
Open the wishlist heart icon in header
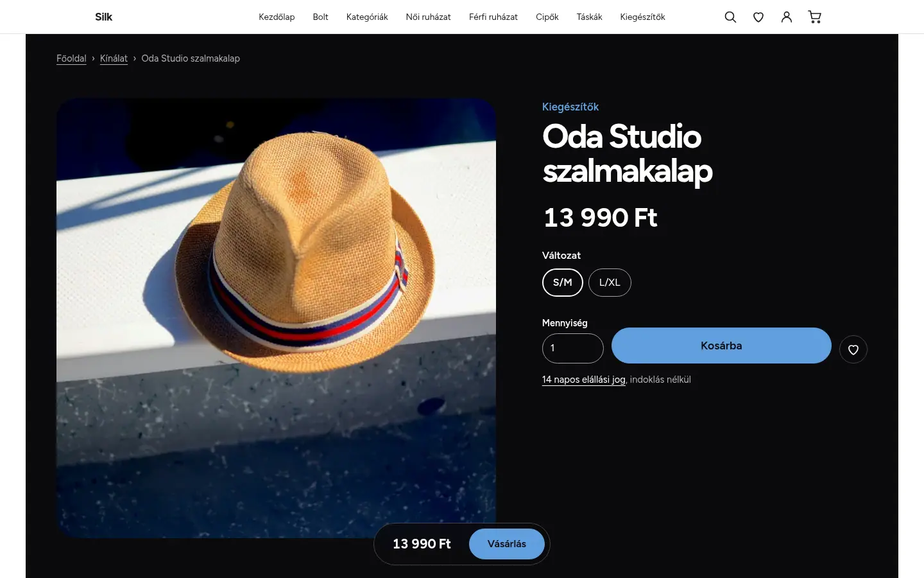point(758,17)
